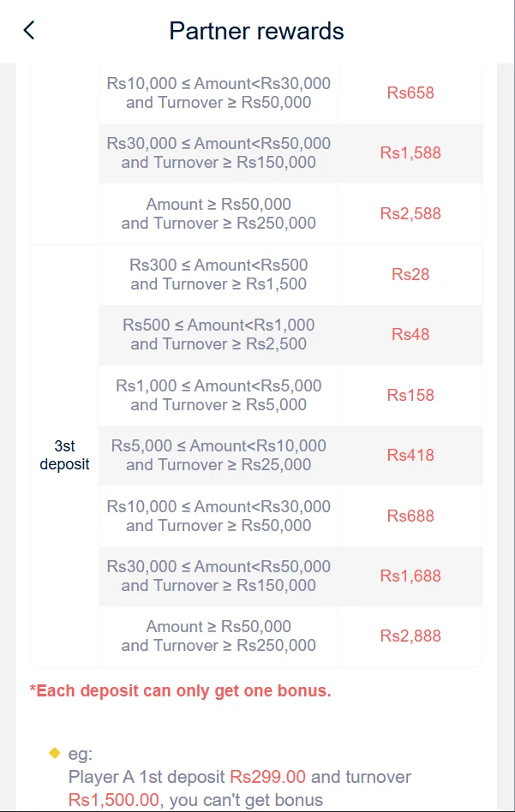
Task: Click the Rs2,888 reward value
Action: (x=410, y=636)
